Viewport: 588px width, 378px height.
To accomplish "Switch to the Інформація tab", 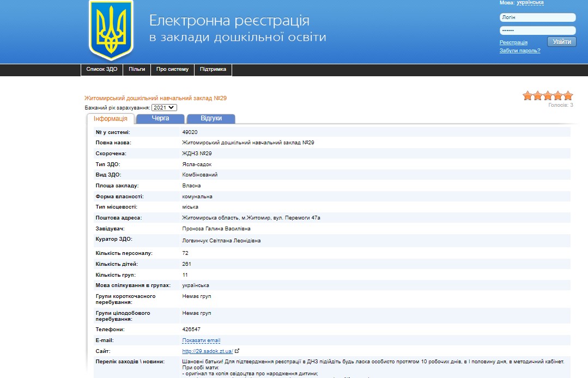I will point(111,119).
